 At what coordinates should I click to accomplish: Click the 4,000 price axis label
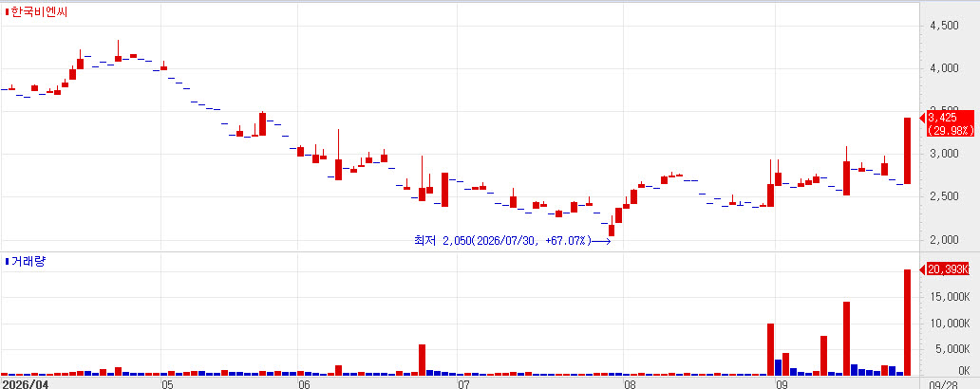[x=944, y=68]
